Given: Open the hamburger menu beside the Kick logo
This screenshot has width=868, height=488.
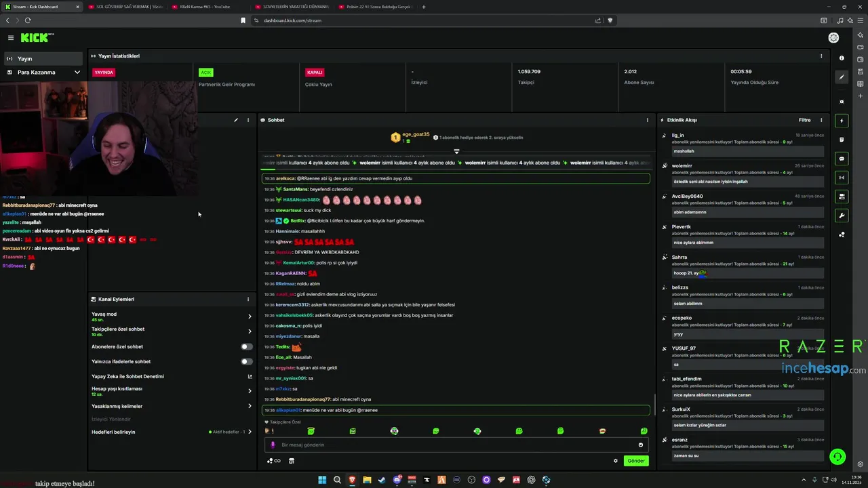Looking at the screenshot, I should tap(11, 38).
